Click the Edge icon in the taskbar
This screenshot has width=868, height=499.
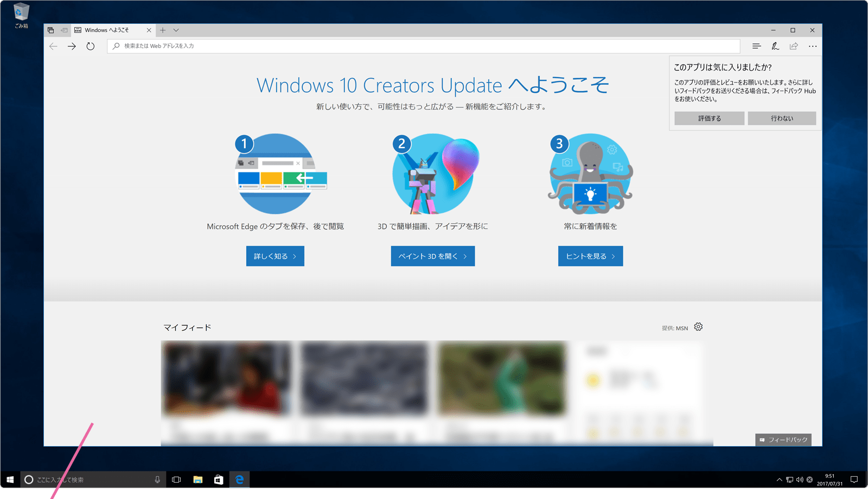coord(239,479)
